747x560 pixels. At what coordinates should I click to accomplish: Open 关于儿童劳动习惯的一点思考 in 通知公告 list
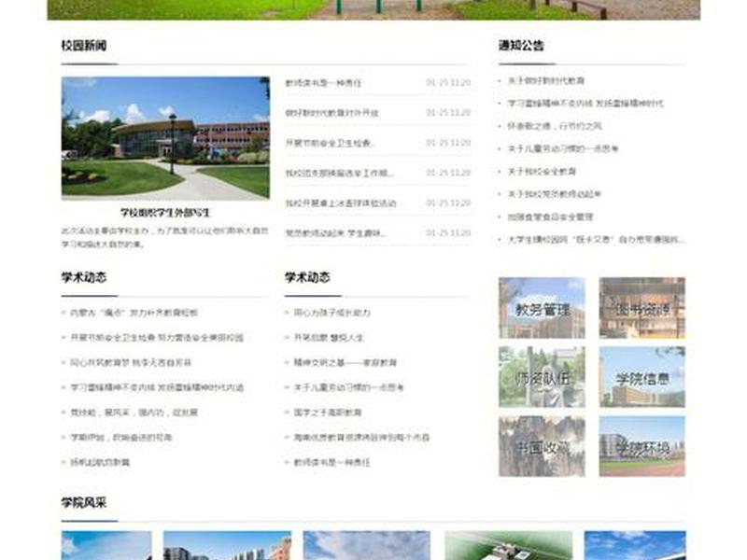(563, 149)
